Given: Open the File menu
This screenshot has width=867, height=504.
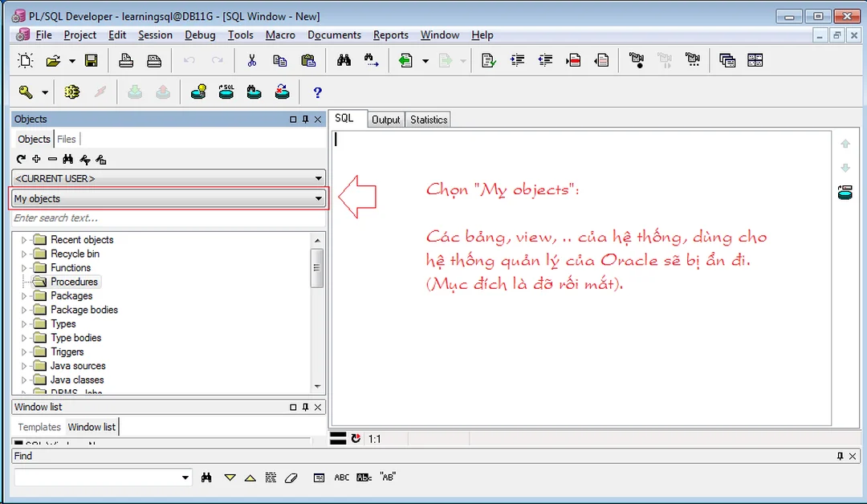Looking at the screenshot, I should click(43, 35).
